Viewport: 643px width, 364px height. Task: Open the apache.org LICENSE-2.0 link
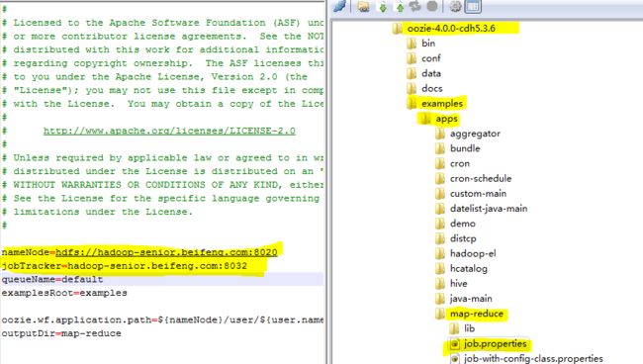coord(169,131)
